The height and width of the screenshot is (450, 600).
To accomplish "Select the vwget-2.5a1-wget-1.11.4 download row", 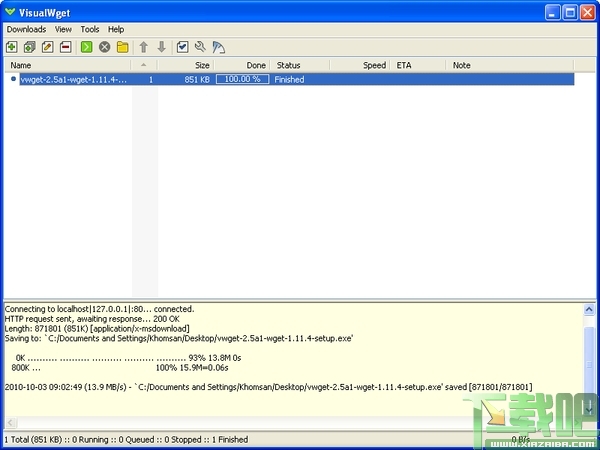I will click(x=297, y=80).
